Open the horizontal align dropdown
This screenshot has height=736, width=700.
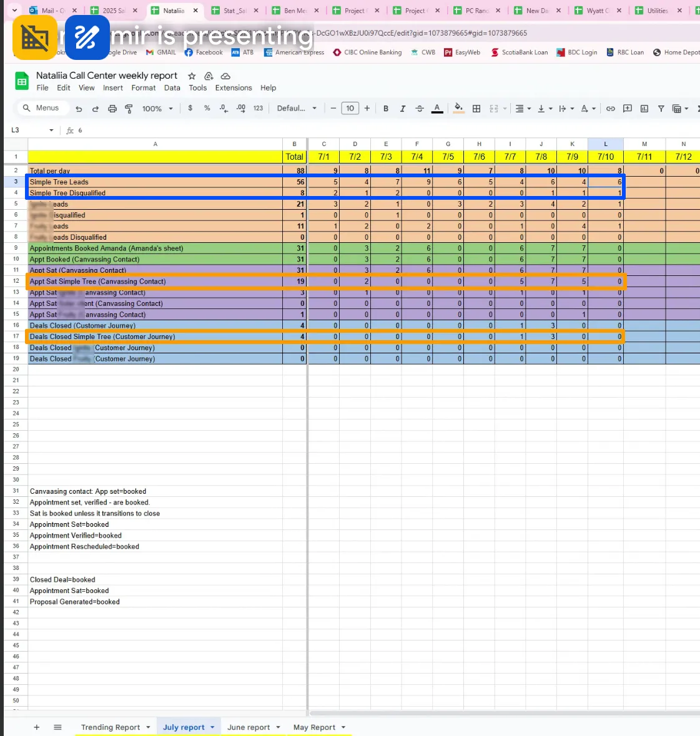pyautogui.click(x=523, y=109)
